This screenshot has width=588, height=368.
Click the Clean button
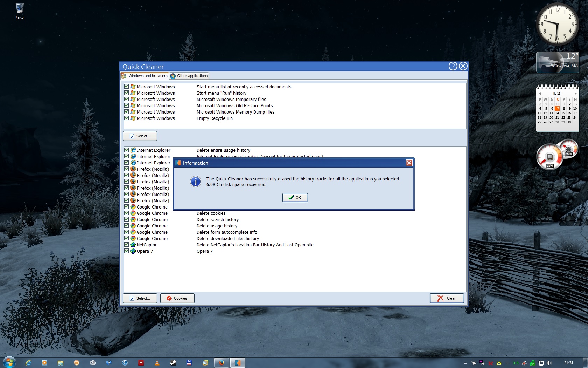[x=447, y=298]
